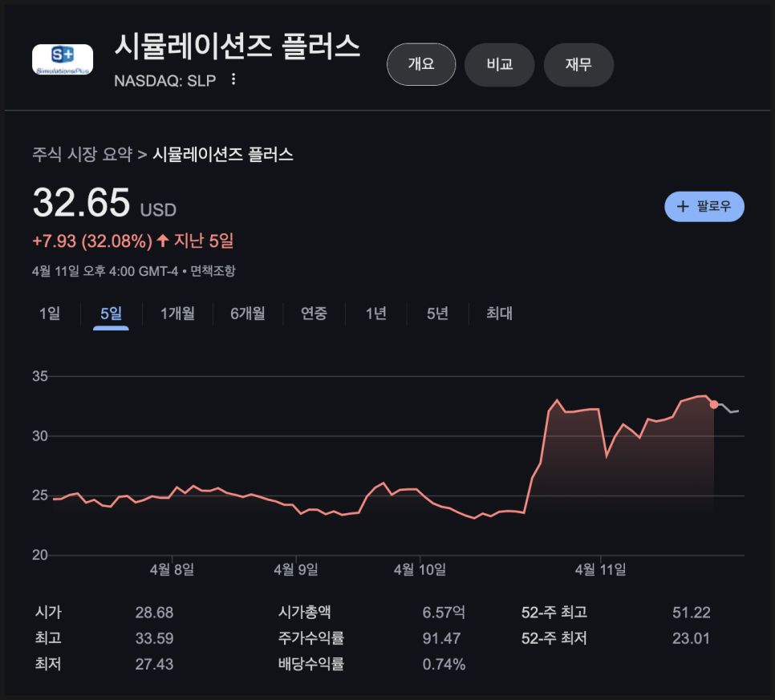The image size is (775, 700).
Task: Select the 1일 chart range
Action: [x=50, y=314]
